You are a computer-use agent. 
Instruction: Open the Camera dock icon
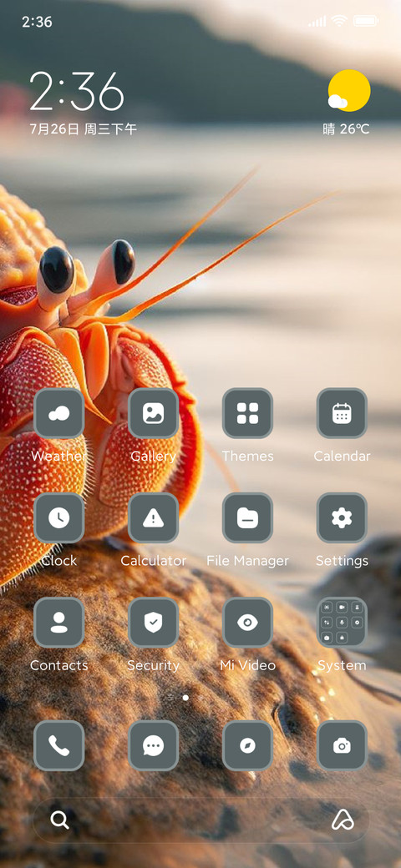[342, 745]
